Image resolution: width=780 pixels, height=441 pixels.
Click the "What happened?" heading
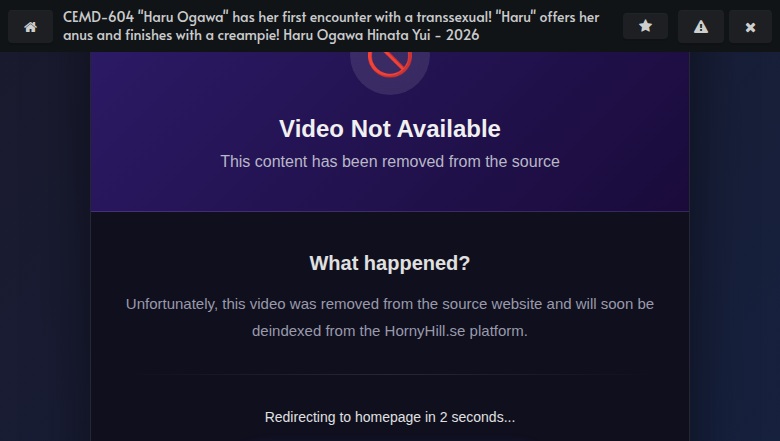[x=390, y=263]
